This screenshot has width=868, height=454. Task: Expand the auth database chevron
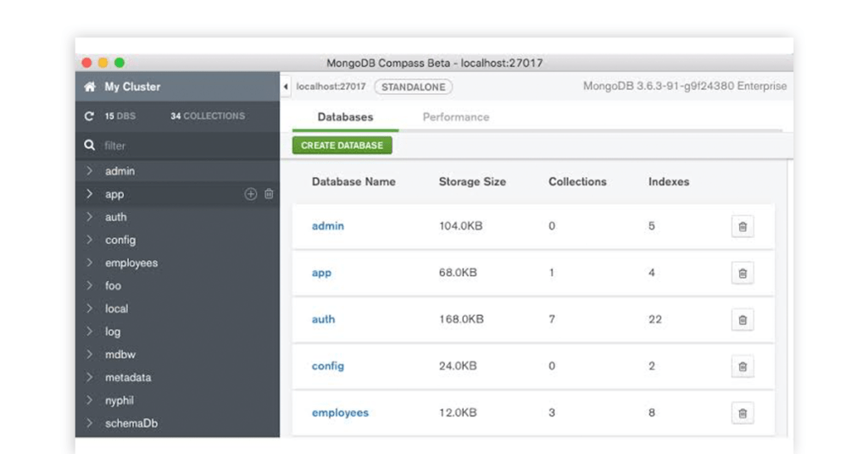pyautogui.click(x=90, y=217)
